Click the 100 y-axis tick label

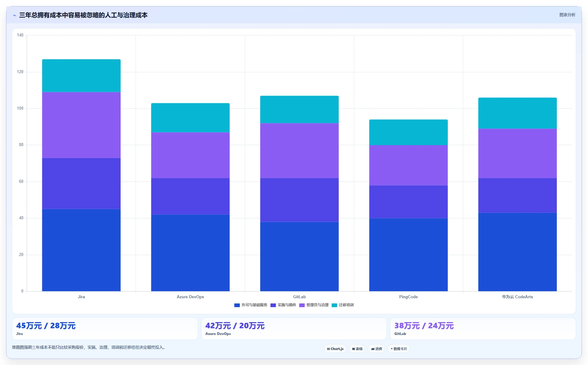20,108
